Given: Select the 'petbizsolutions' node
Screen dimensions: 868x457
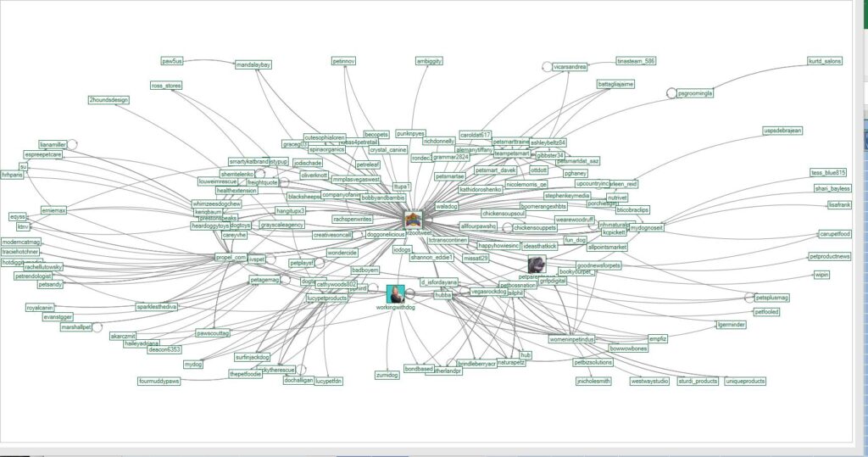Looking at the screenshot, I should click(x=593, y=362).
